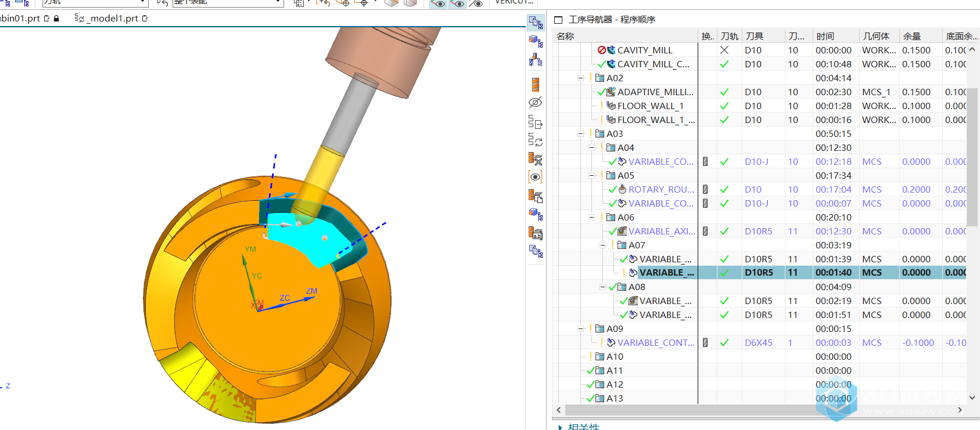Collapse the A09 program group

click(580, 328)
